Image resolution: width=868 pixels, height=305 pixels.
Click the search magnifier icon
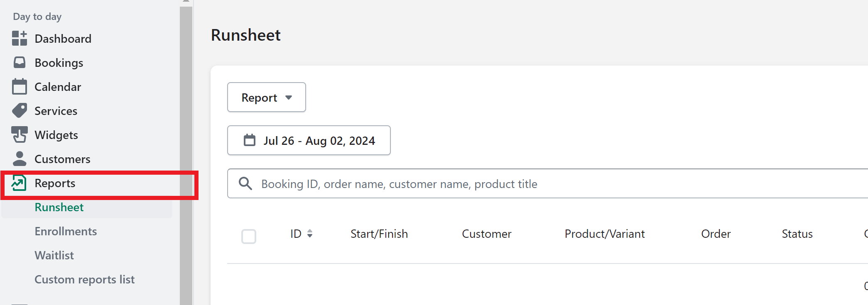(x=245, y=183)
